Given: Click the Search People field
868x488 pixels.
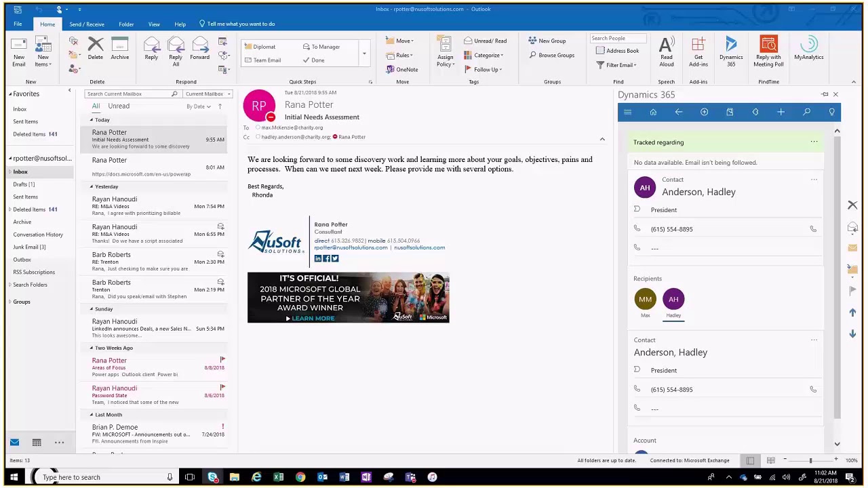Looking at the screenshot, I should [x=618, y=38].
